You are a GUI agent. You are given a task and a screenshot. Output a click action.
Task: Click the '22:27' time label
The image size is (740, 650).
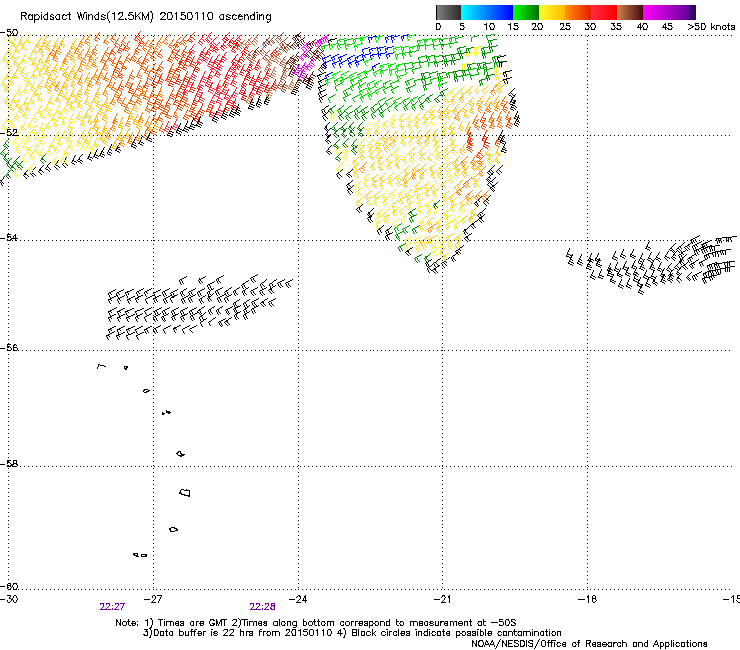[x=112, y=607]
